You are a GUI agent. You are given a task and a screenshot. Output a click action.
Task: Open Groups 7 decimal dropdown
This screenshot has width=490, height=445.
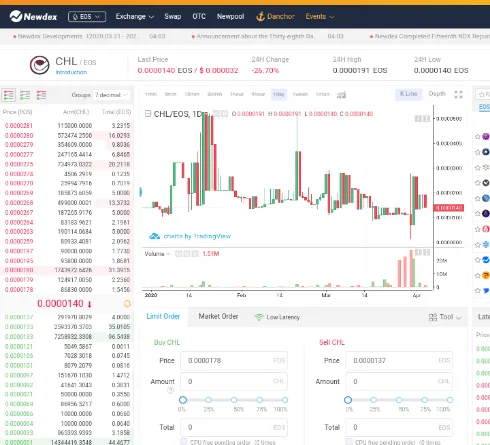point(111,95)
